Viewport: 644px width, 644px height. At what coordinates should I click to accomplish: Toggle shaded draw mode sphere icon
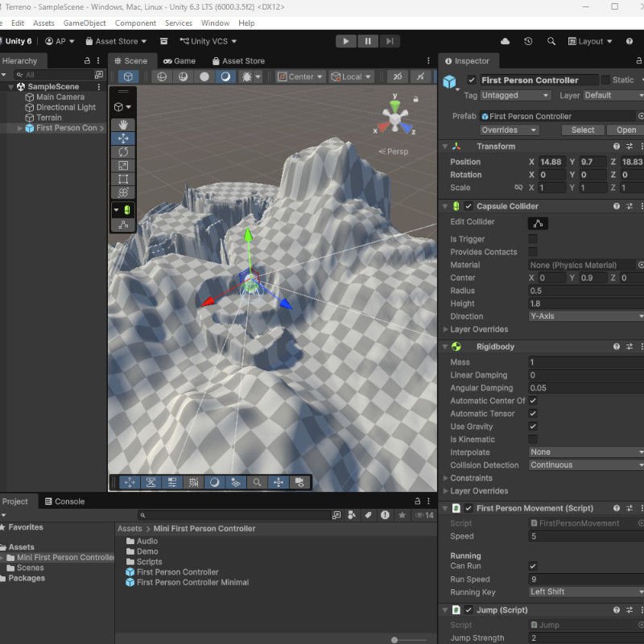pyautogui.click(x=204, y=76)
